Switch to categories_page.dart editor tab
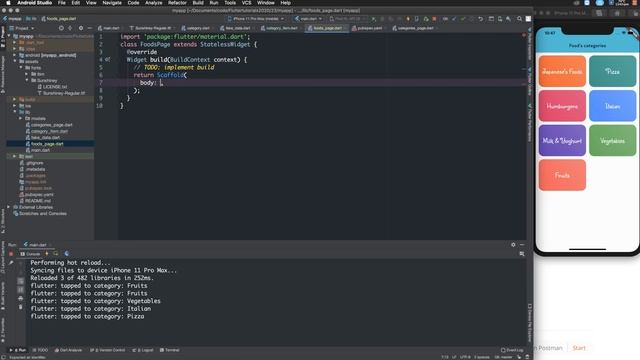Screen dimensions: 640x360 [416, 28]
